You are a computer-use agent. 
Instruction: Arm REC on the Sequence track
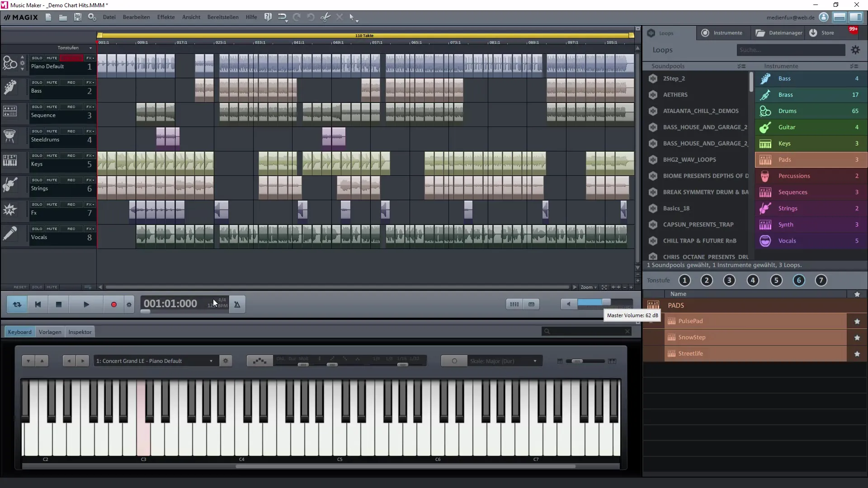coord(71,107)
